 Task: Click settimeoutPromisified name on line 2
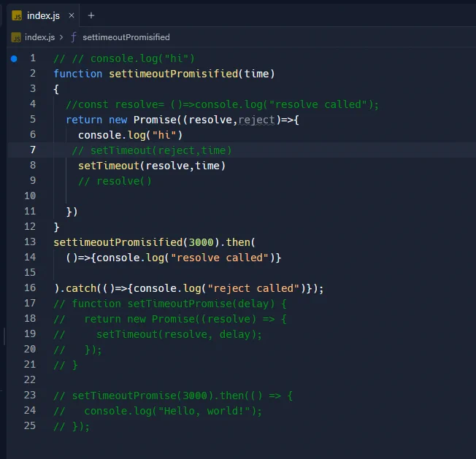[x=174, y=74]
